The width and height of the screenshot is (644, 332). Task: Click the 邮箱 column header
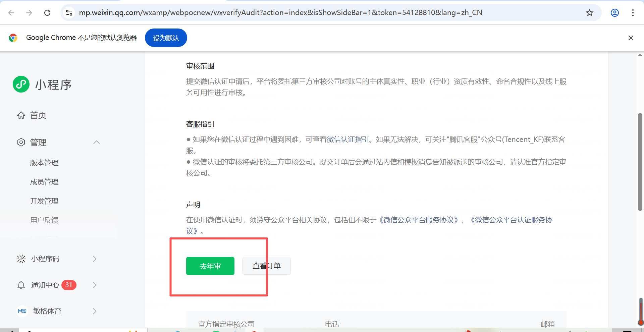pyautogui.click(x=548, y=324)
